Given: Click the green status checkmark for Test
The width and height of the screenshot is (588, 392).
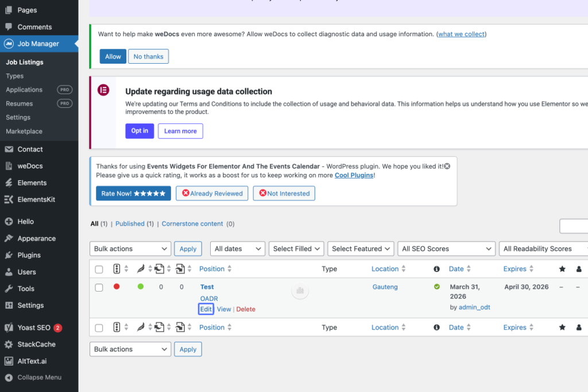Looking at the screenshot, I should point(437,287).
